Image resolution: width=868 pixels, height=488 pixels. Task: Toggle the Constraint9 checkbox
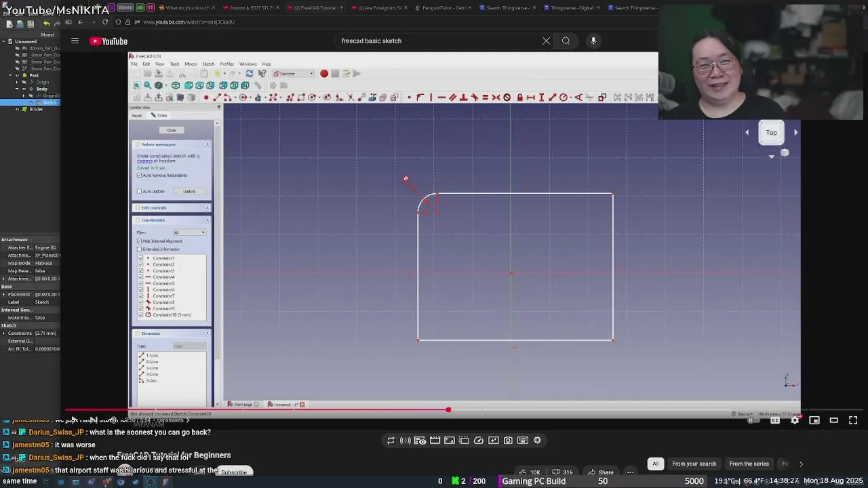coord(141,308)
